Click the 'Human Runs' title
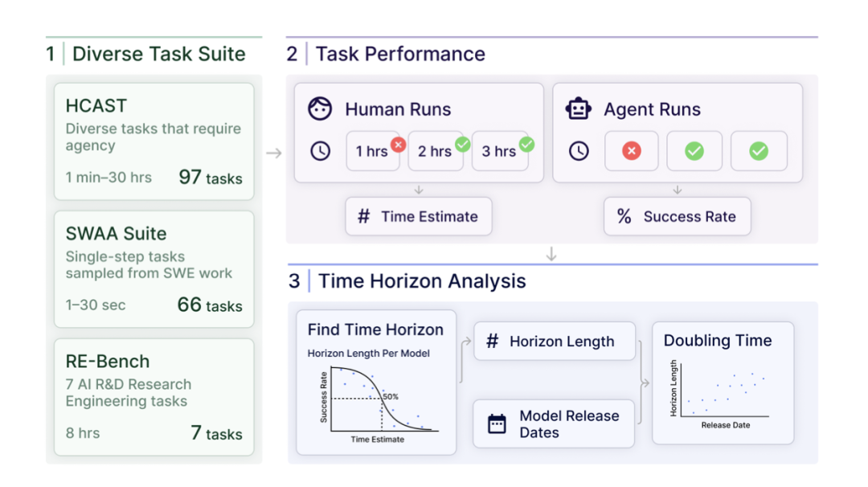This screenshot has width=868, height=487. (x=398, y=109)
